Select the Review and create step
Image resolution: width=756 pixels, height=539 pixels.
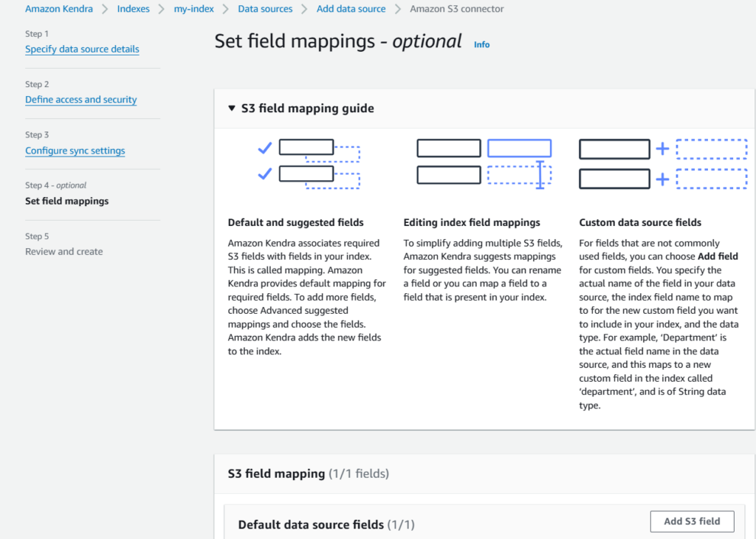tap(63, 252)
